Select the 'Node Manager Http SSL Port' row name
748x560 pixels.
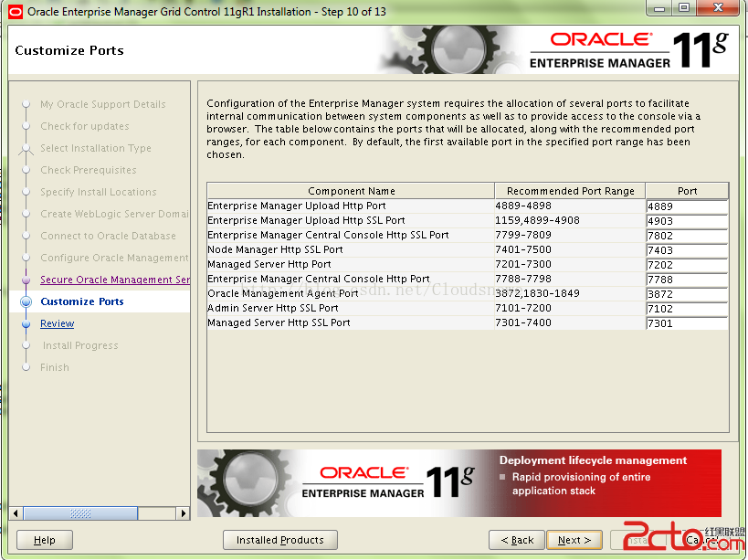[275, 249]
